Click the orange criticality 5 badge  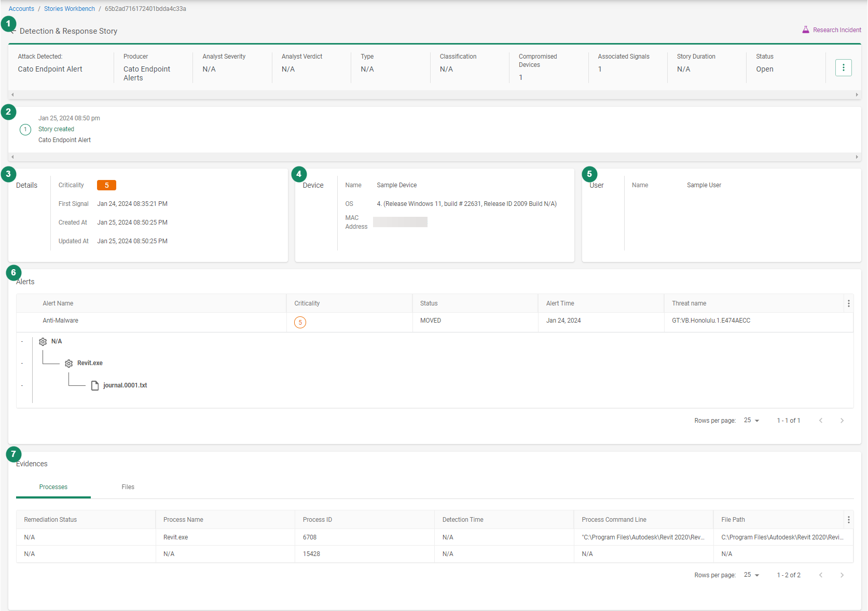coord(106,185)
